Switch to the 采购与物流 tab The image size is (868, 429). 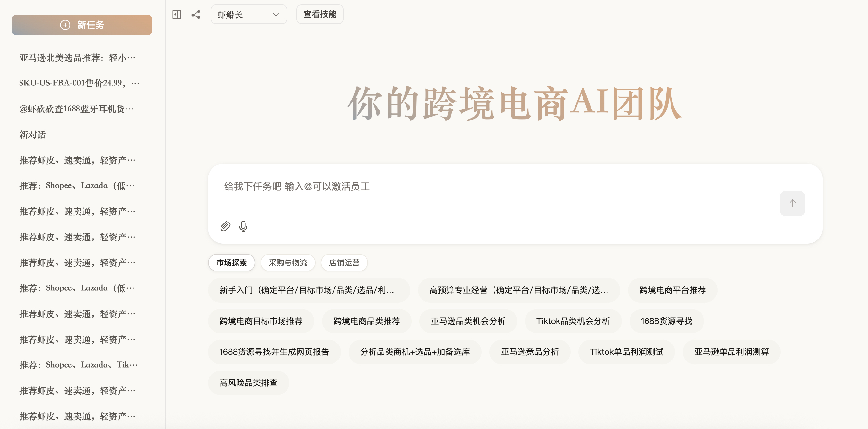point(288,263)
